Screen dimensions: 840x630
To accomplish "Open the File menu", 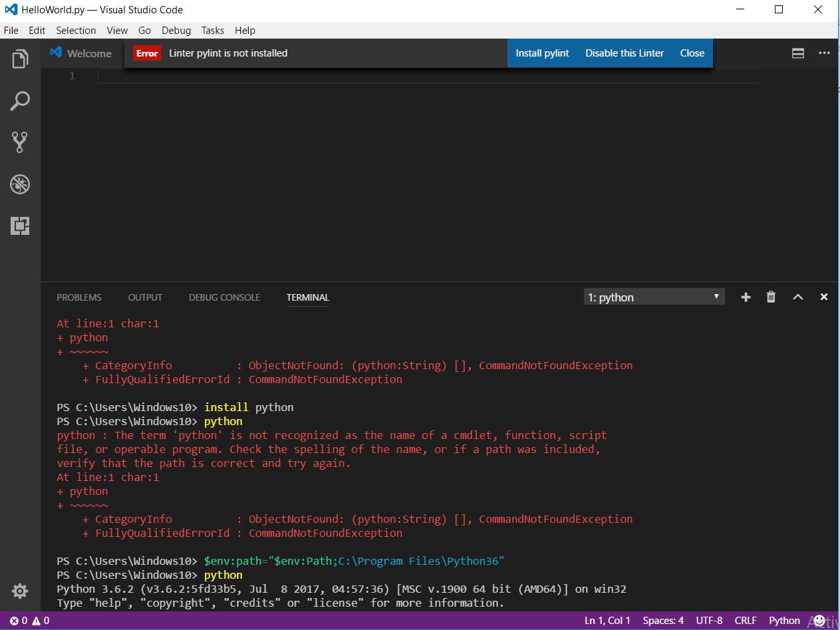I will point(11,31).
